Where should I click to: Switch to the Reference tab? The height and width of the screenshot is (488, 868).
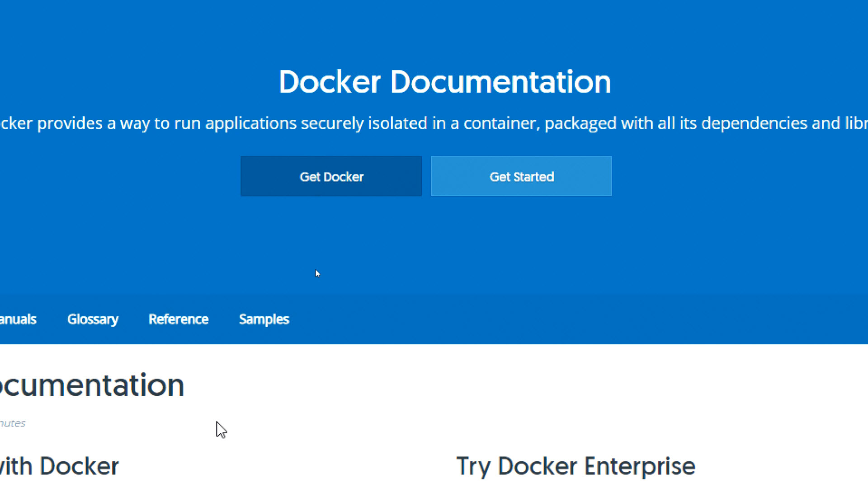point(179,319)
